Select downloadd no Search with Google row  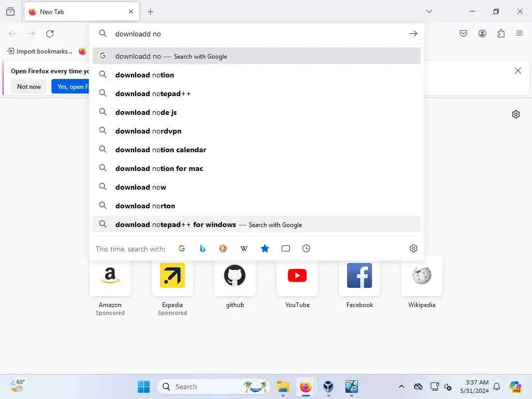[257, 56]
